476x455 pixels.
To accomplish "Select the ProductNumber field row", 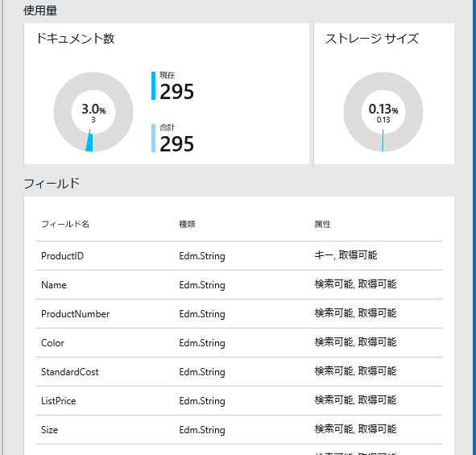I will tap(238, 314).
